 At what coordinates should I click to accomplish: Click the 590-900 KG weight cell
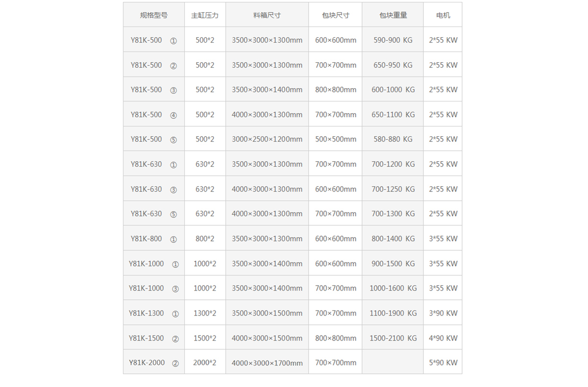pos(393,40)
